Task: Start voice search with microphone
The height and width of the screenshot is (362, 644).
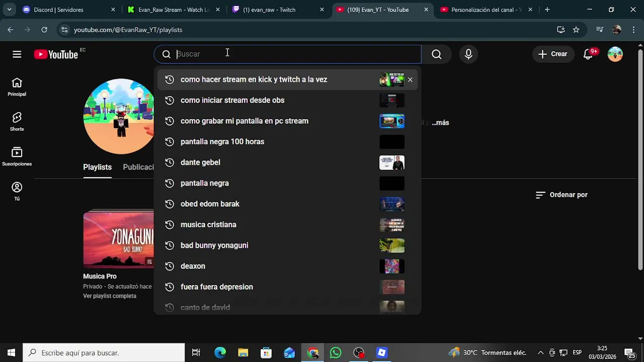Action: (468, 54)
